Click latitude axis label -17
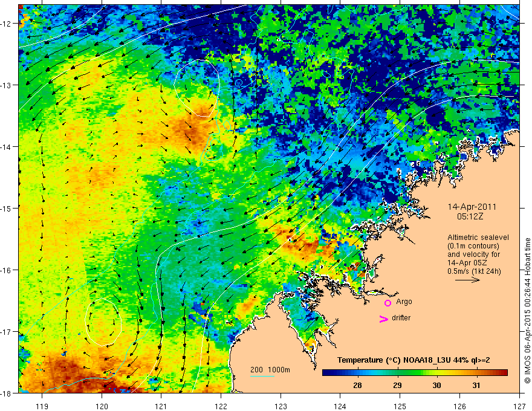The height and width of the screenshot is (411, 532). pyautogui.click(x=7, y=332)
